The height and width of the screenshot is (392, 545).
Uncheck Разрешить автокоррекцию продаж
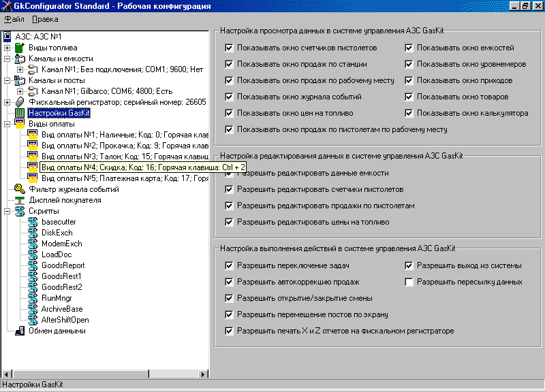tap(229, 282)
